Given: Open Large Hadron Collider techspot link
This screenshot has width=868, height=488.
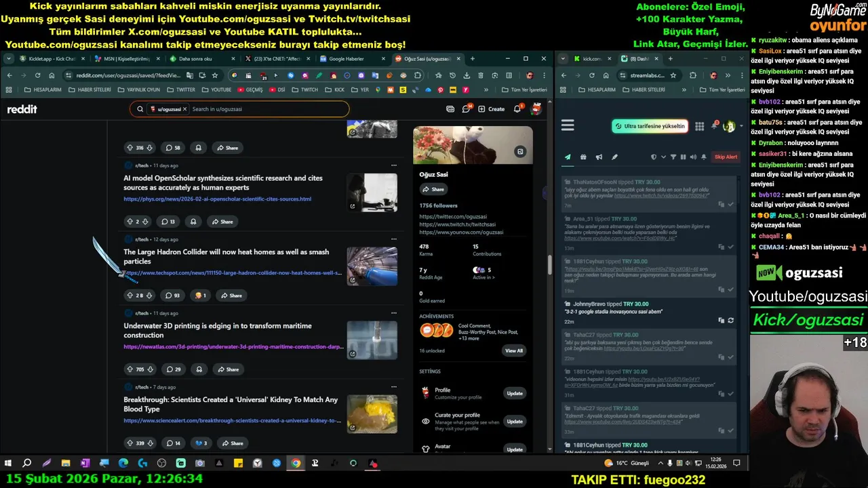Looking at the screenshot, I should point(233,273).
